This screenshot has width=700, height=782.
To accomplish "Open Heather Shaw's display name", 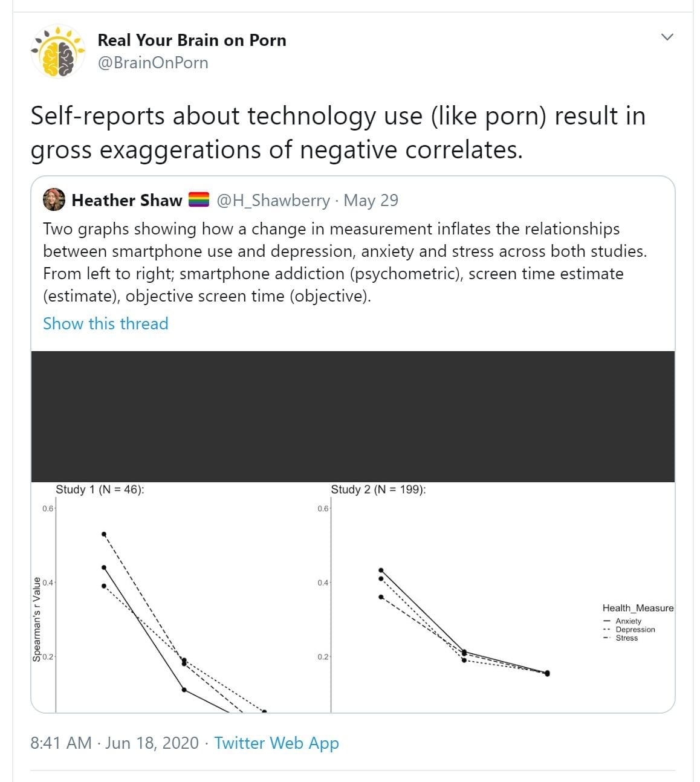I will tap(127, 201).
